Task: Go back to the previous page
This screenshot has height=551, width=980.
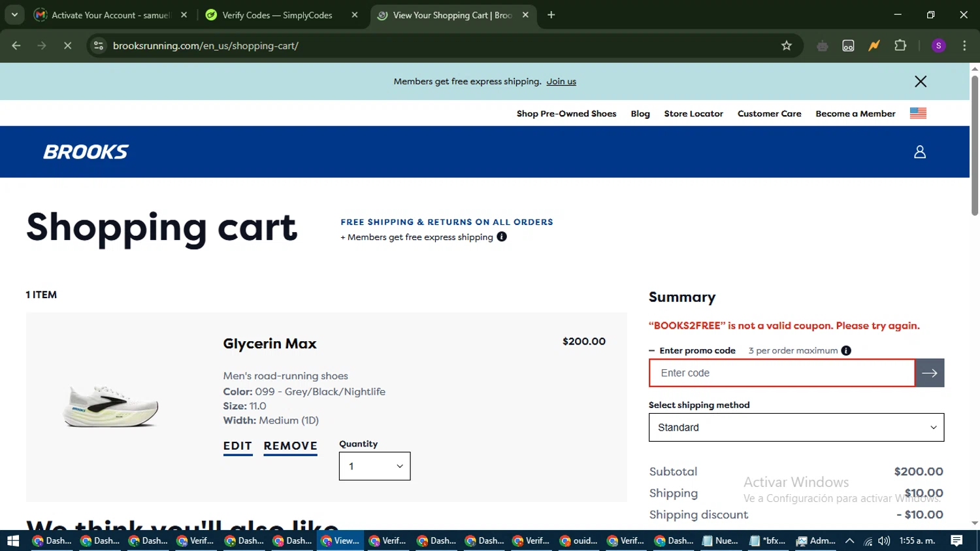Action: point(16,45)
